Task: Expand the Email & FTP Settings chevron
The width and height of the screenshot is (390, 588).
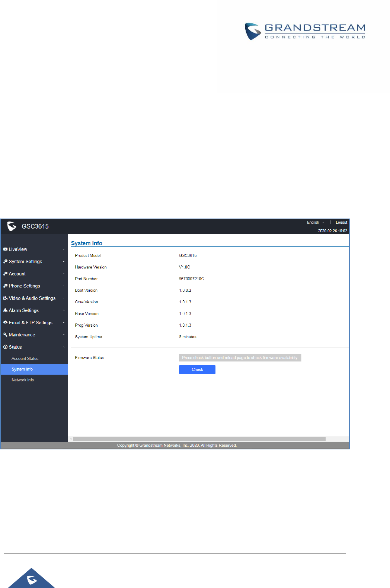Action: tap(64, 323)
